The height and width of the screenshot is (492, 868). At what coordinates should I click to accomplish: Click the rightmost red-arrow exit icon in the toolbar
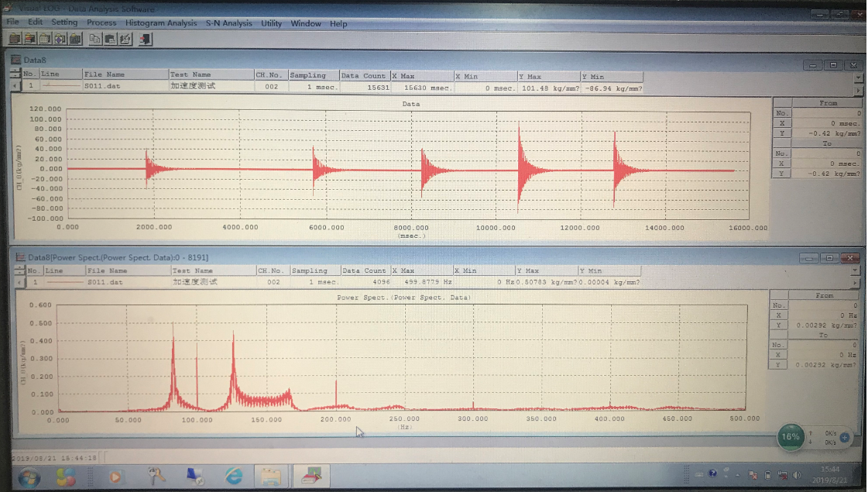[145, 38]
